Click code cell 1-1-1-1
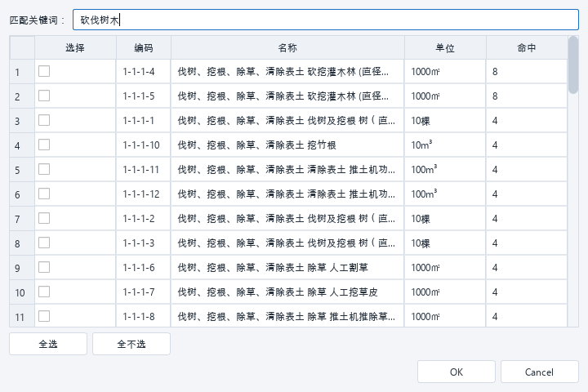 point(144,120)
